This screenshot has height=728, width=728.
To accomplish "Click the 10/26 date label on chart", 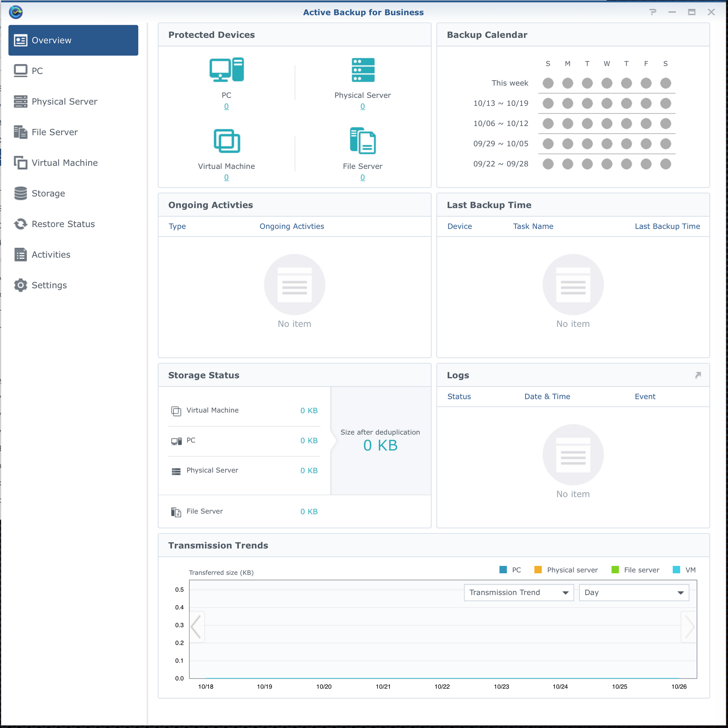I will 679,687.
